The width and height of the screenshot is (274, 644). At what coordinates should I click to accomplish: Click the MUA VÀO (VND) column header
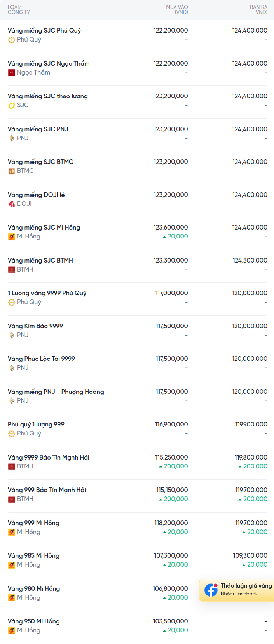177,10
